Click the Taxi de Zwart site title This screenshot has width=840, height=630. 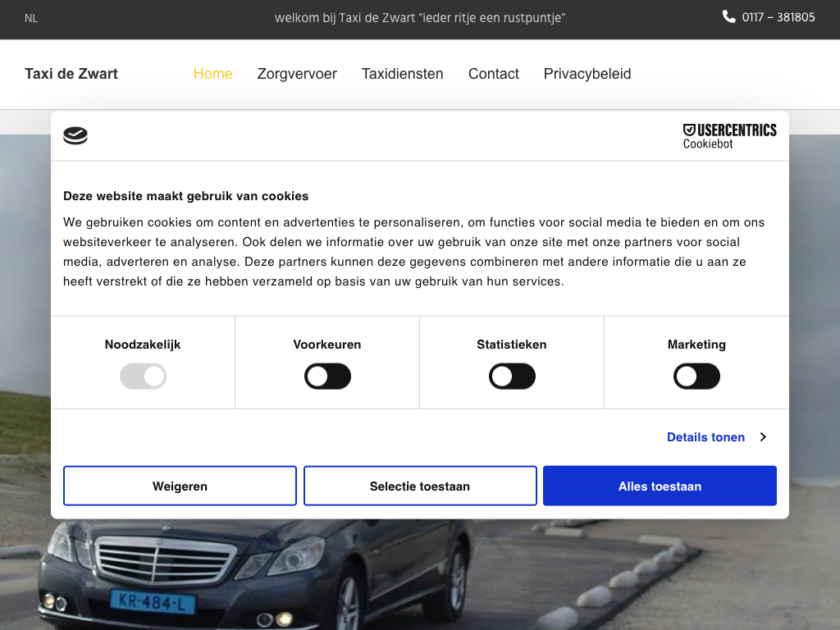pos(71,74)
